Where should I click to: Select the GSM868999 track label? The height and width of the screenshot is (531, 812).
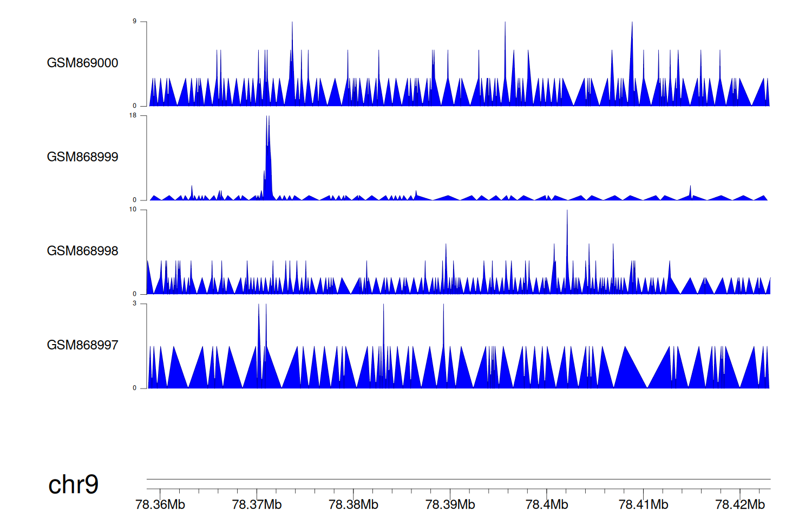[82, 157]
